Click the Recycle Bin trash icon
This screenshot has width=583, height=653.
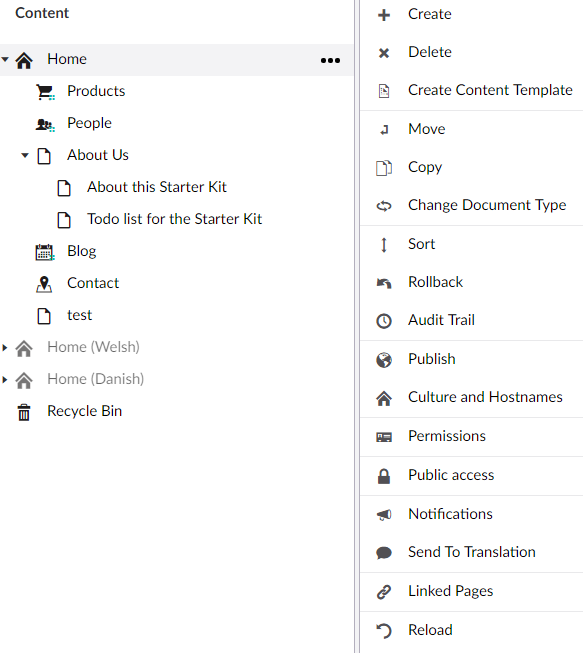pos(24,412)
